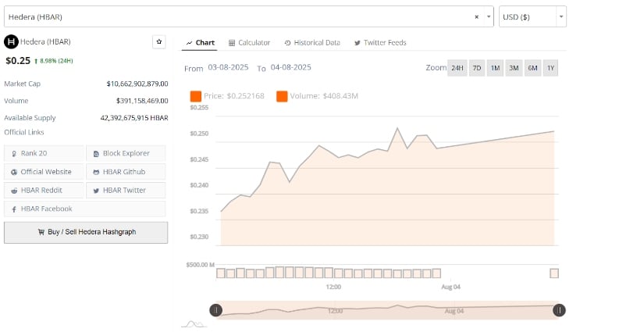Screen dimensions: 644x332
Task: Set chart zoom to 1Y
Action: coord(551,68)
